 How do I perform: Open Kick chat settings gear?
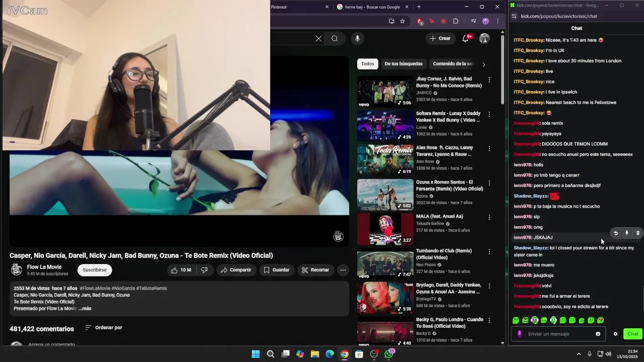(615, 334)
